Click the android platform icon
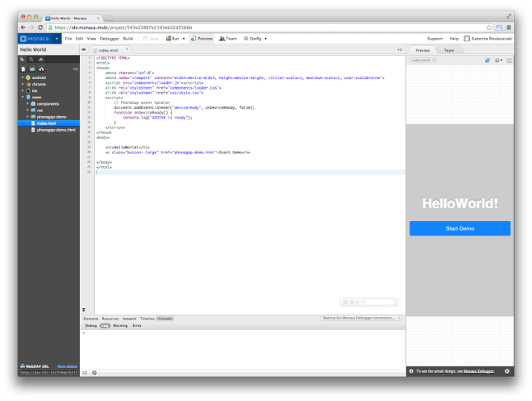Image resolution: width=532 pixels, height=401 pixels. pyautogui.click(x=28, y=77)
